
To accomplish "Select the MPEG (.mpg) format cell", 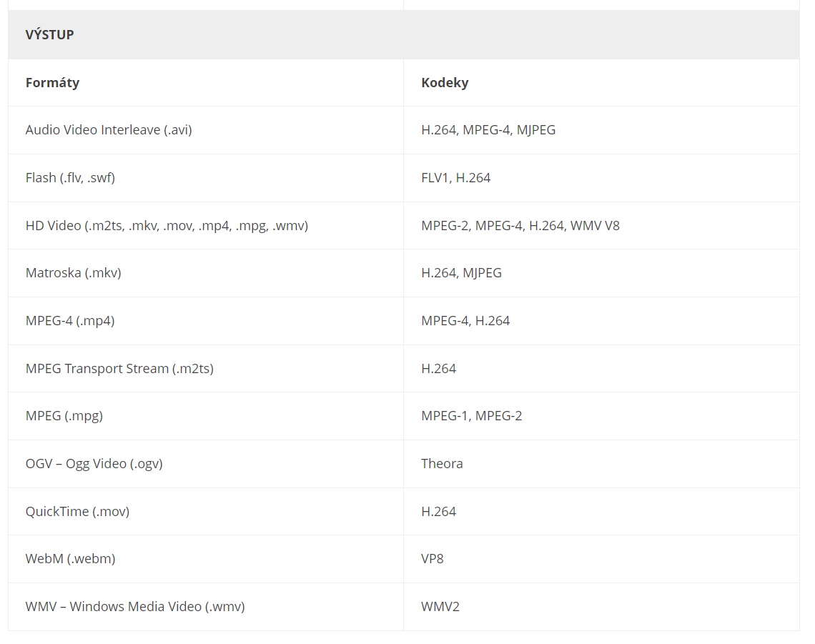I will 206,416.
